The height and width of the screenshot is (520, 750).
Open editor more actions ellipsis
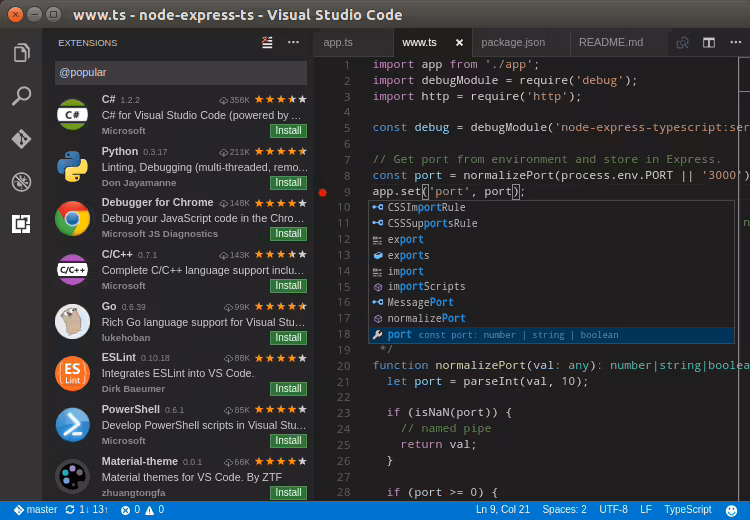click(736, 43)
